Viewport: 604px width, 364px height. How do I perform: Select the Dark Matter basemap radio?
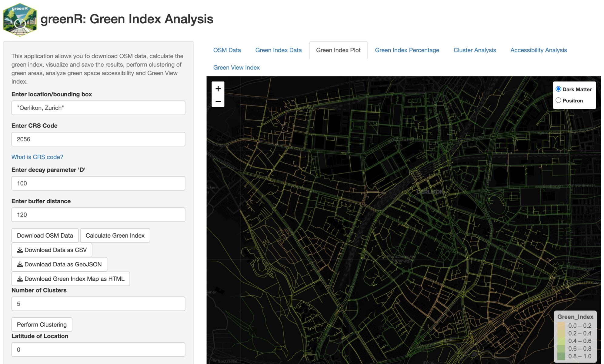pyautogui.click(x=558, y=89)
